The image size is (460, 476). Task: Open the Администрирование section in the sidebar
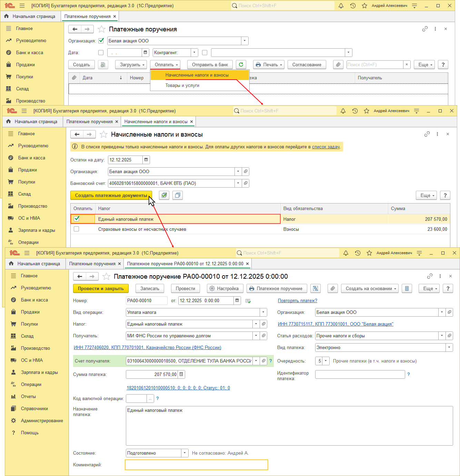click(42, 420)
